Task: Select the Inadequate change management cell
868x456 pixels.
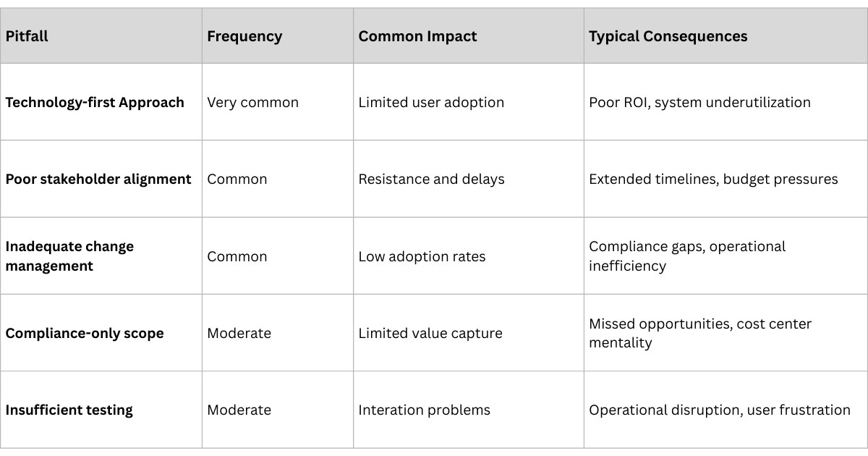Action: [x=69, y=256]
